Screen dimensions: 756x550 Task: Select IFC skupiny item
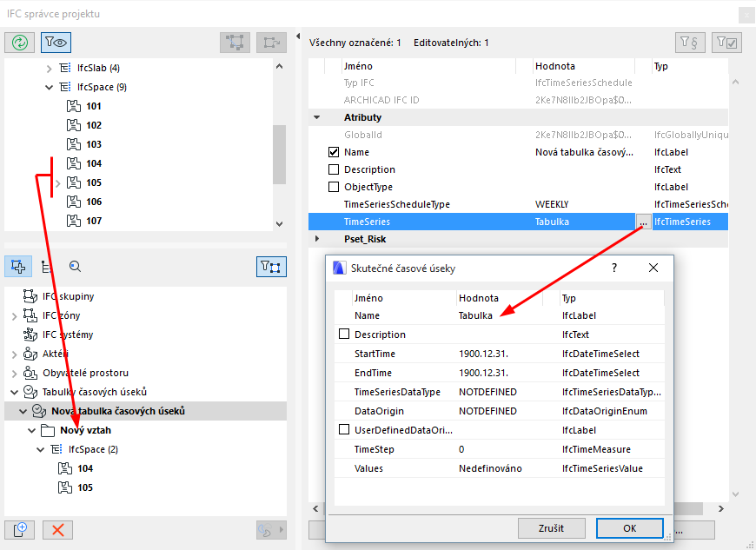pos(68,296)
